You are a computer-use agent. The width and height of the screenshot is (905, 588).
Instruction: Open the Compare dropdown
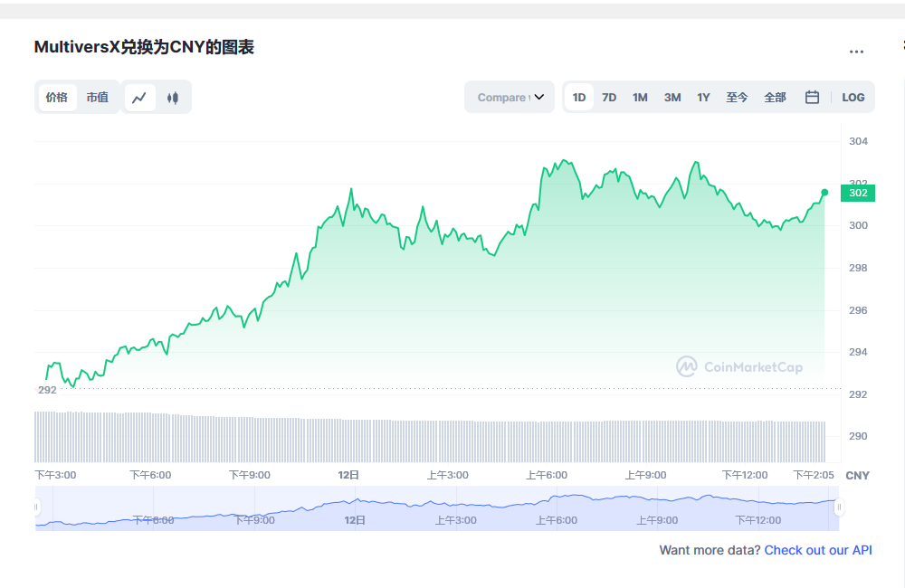510,97
